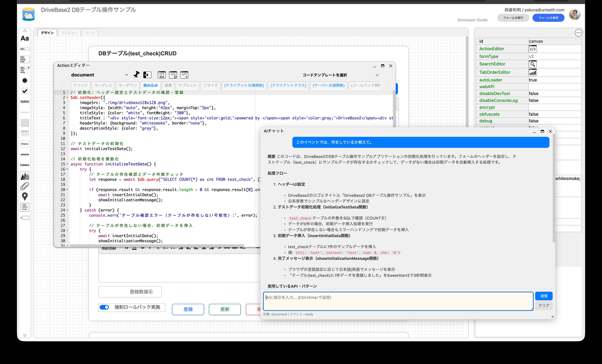Collapse code fold arrow at line 24

coord(67,210)
